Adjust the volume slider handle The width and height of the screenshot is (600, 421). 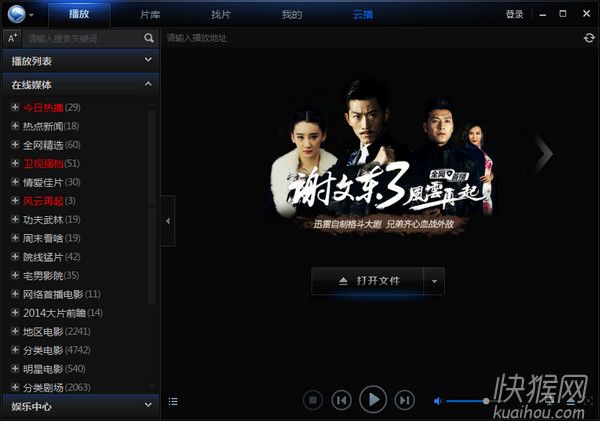[x=486, y=401]
